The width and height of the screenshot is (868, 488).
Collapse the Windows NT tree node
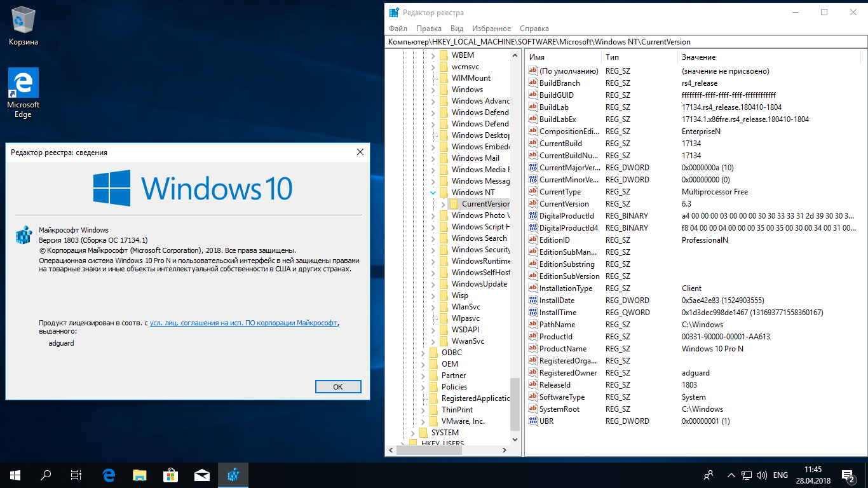pos(433,193)
